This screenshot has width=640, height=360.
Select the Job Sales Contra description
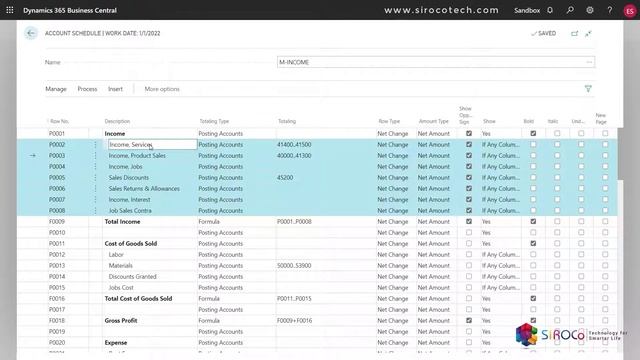[x=130, y=211]
